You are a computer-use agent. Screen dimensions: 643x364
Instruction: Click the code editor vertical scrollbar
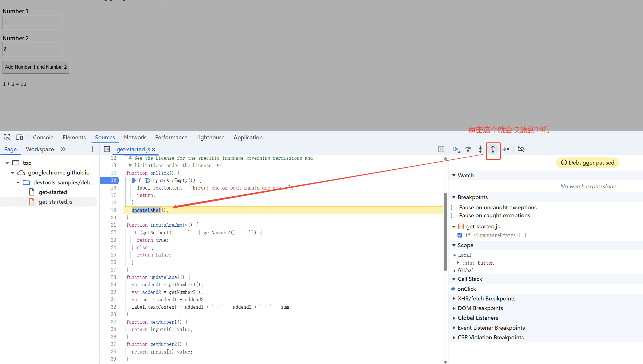[x=445, y=231]
